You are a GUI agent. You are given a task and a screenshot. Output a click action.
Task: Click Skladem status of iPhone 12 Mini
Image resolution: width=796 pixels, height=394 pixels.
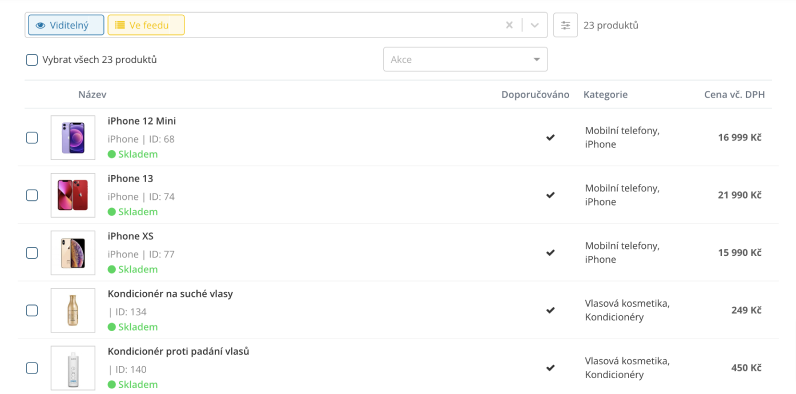[x=132, y=154]
